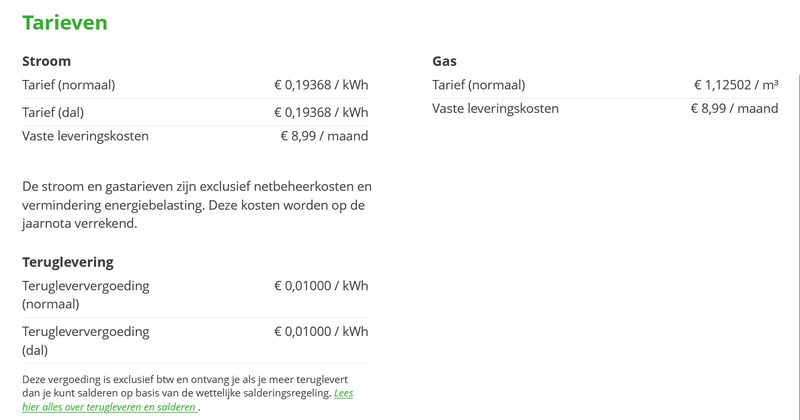
Task: Select the Terugleververgoeding (normaal) label
Action: click(85, 295)
